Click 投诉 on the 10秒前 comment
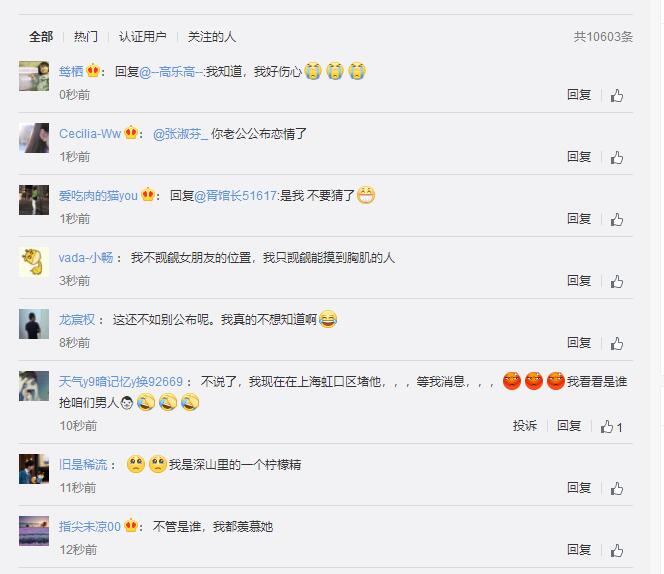Image resolution: width=664 pixels, height=574 pixels. pyautogui.click(x=525, y=426)
